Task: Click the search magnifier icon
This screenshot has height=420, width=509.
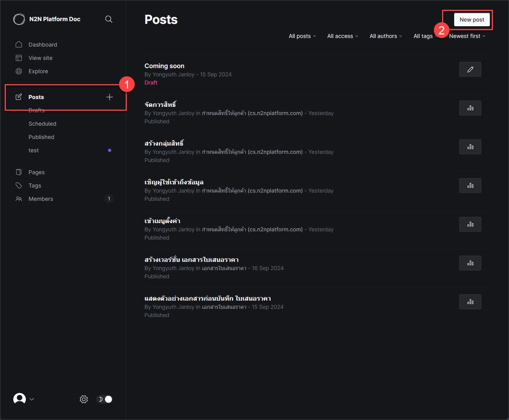Action: pyautogui.click(x=109, y=19)
